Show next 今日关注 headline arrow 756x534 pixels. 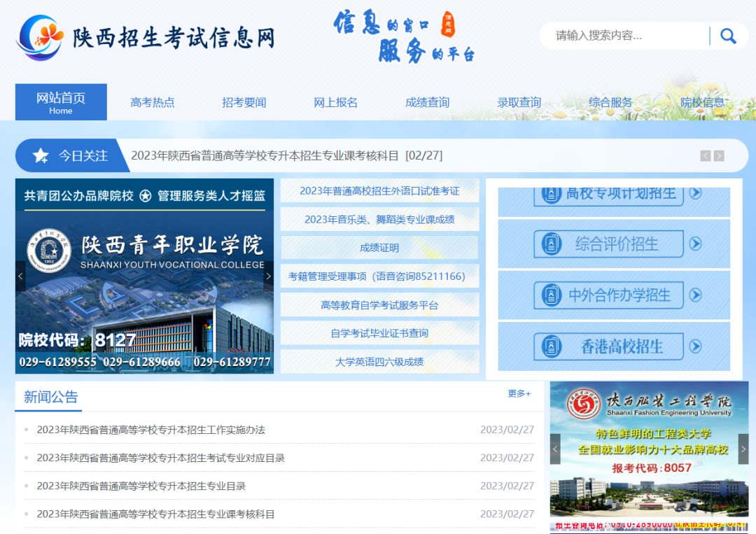pos(719,156)
